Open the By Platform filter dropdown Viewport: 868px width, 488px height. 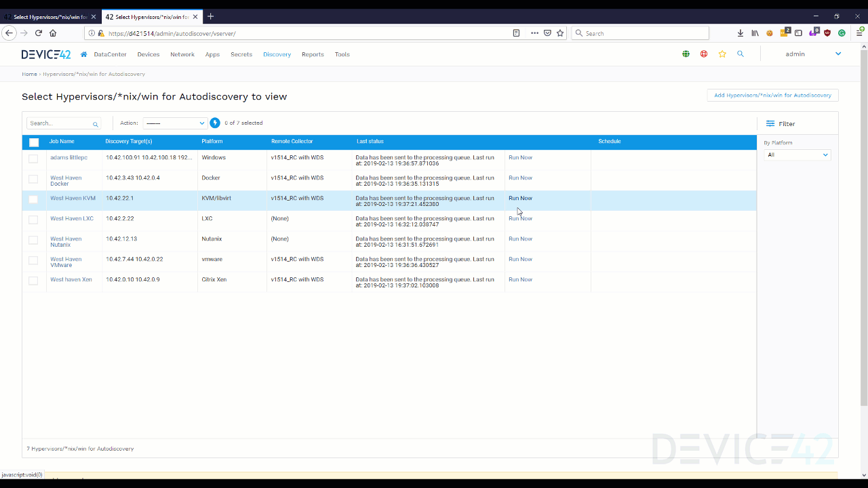tap(797, 155)
